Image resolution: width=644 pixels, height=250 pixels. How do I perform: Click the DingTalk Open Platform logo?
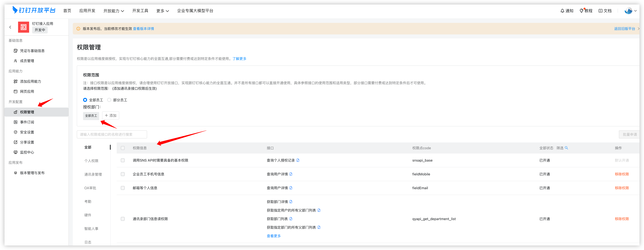click(x=34, y=10)
